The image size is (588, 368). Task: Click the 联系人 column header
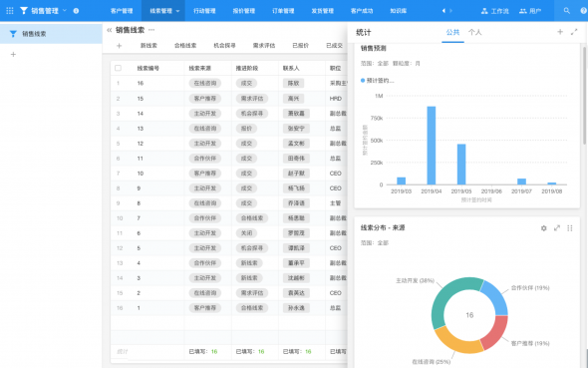(x=291, y=68)
